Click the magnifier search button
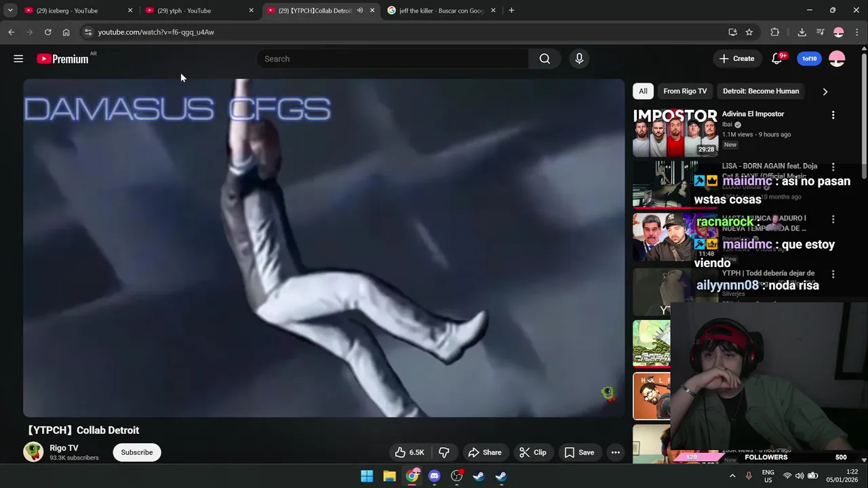Screen dimensions: 868x488 pyautogui.click(x=545, y=59)
